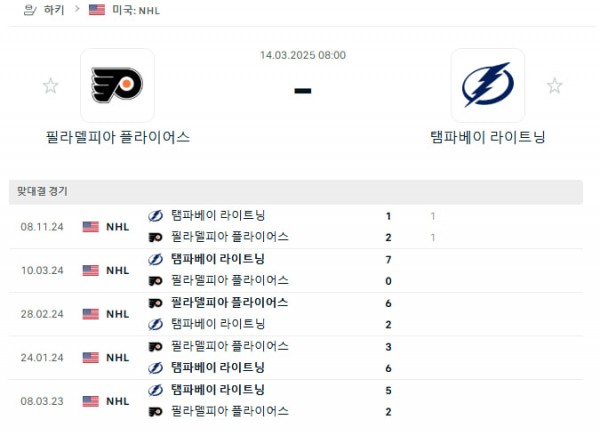The image size is (600, 436).
Task: Click 탬파베이 라이트닝 team name in 08.03.23 match
Action: point(217,389)
